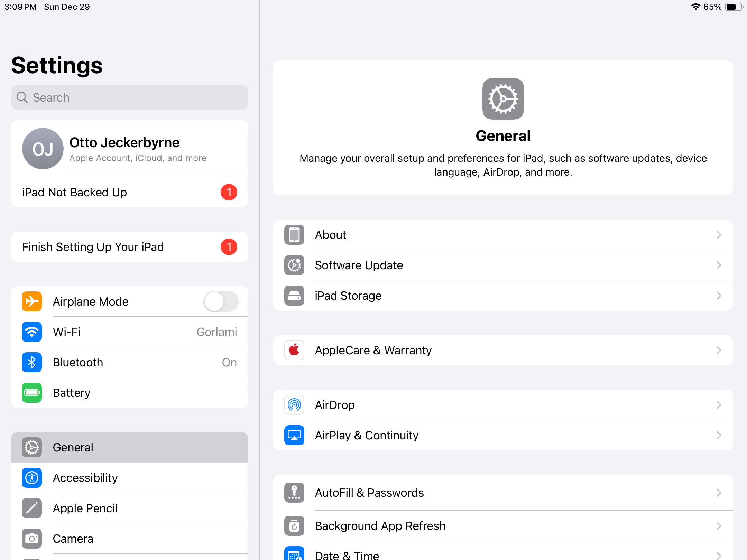The image size is (747, 560).
Task: Select Battery in the sidebar
Action: [x=130, y=393]
